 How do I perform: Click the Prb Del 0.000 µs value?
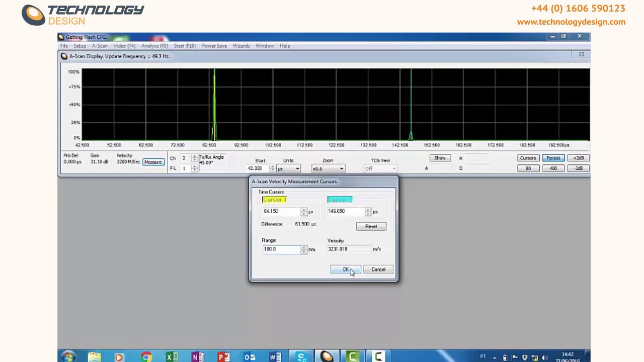pos(72,162)
